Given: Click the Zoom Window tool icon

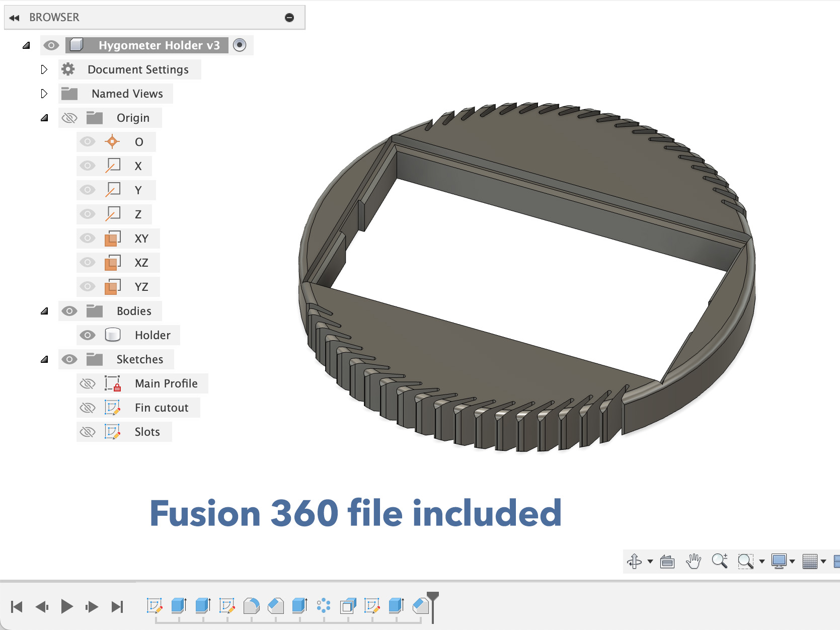Looking at the screenshot, I should (745, 561).
